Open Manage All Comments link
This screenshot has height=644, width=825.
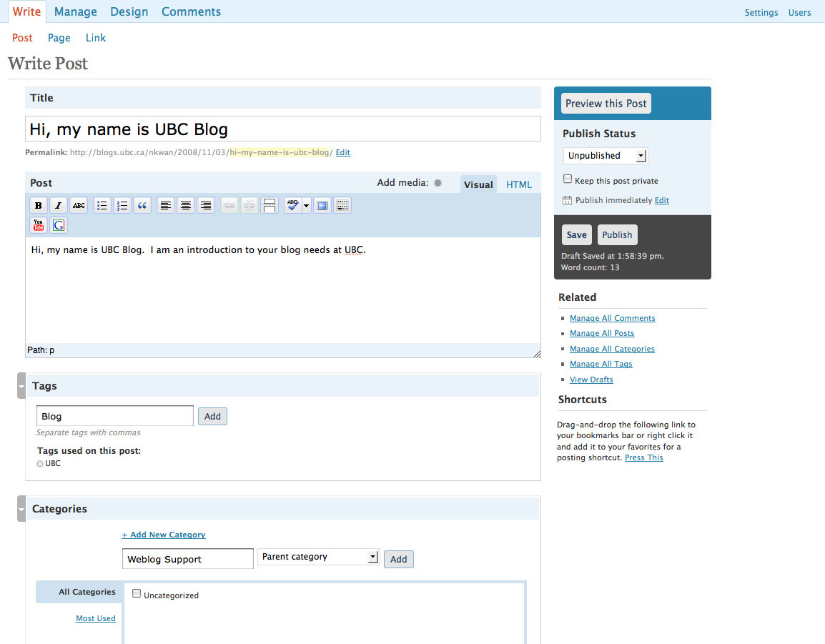pyautogui.click(x=613, y=318)
